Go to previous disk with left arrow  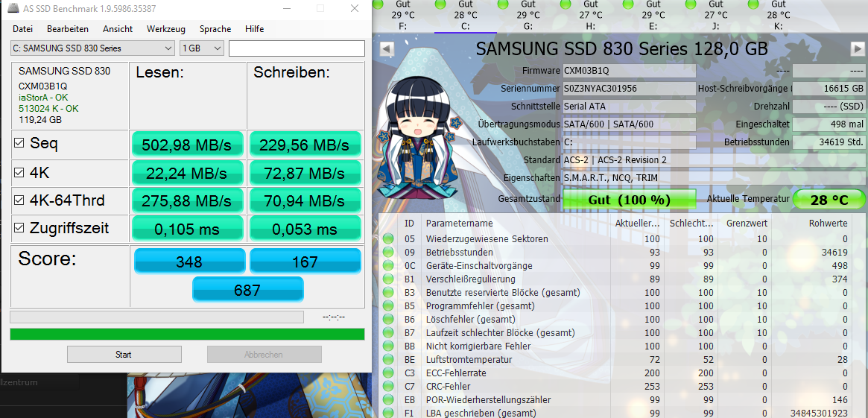click(387, 48)
